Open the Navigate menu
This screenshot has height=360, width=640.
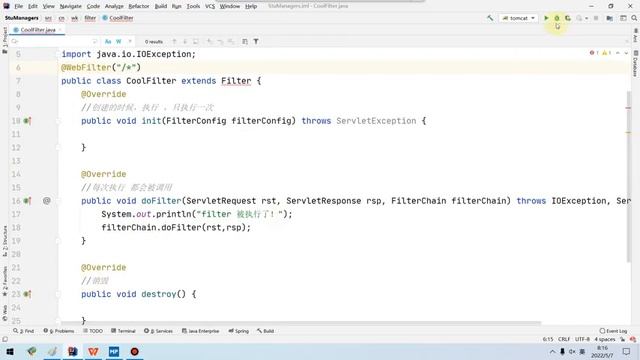point(71,6)
